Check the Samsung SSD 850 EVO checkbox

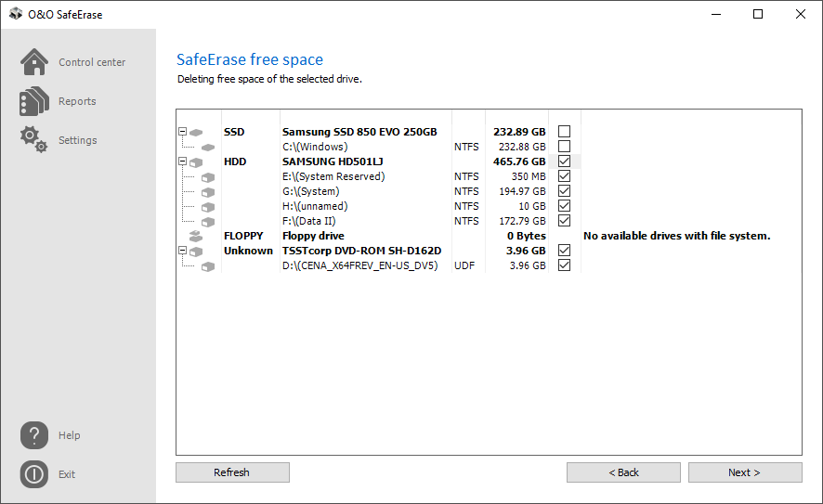[x=564, y=131]
